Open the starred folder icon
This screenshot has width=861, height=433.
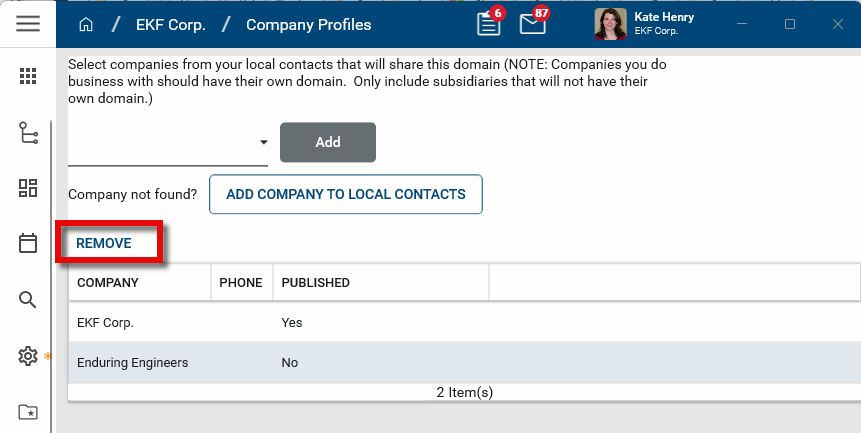pos(28,412)
